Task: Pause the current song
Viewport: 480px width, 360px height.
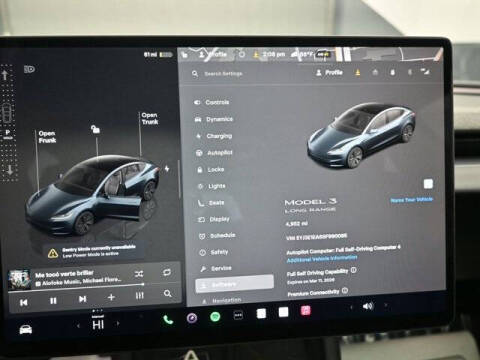Action: click(x=53, y=301)
